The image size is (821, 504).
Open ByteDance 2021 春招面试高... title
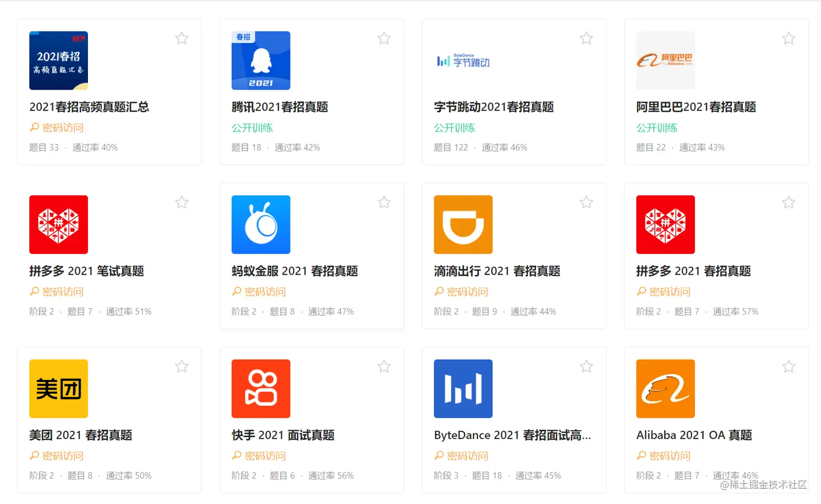pos(513,435)
